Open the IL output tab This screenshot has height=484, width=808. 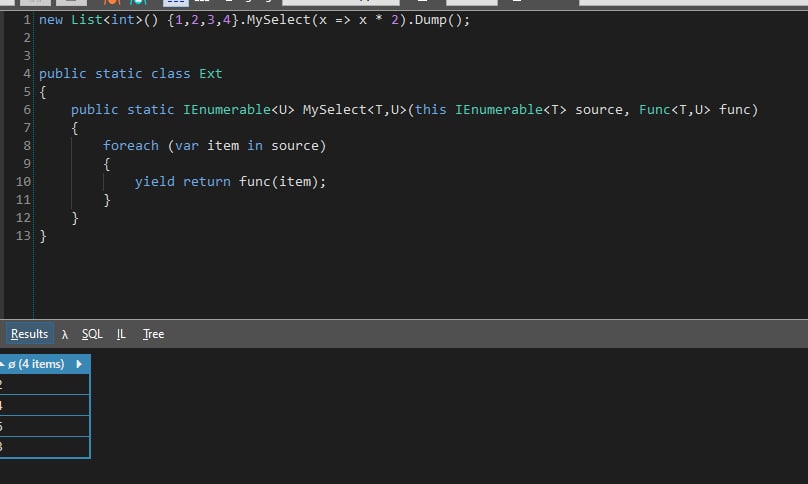[x=121, y=334]
